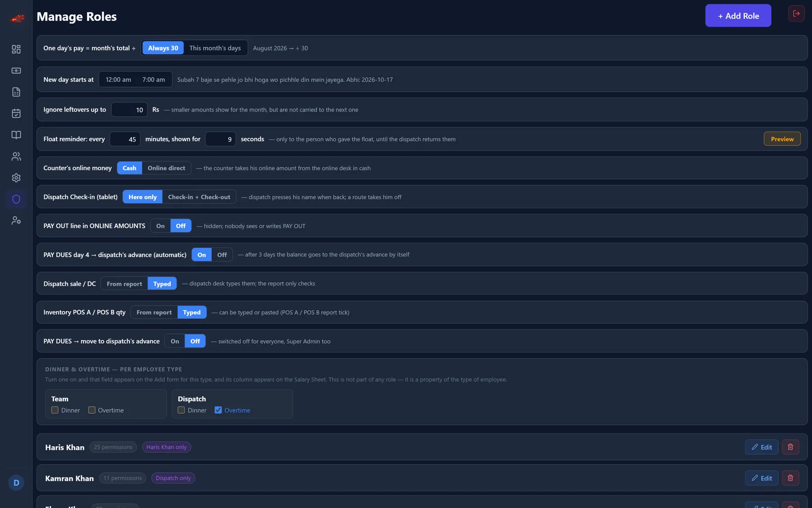Set Dispatch sale / DC to From report

[125, 284]
